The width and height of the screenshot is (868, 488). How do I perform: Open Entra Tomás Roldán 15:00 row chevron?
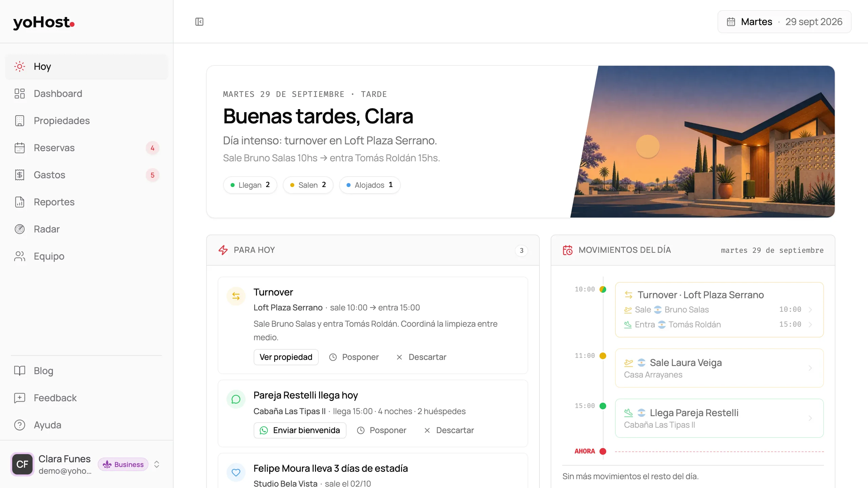(810, 324)
